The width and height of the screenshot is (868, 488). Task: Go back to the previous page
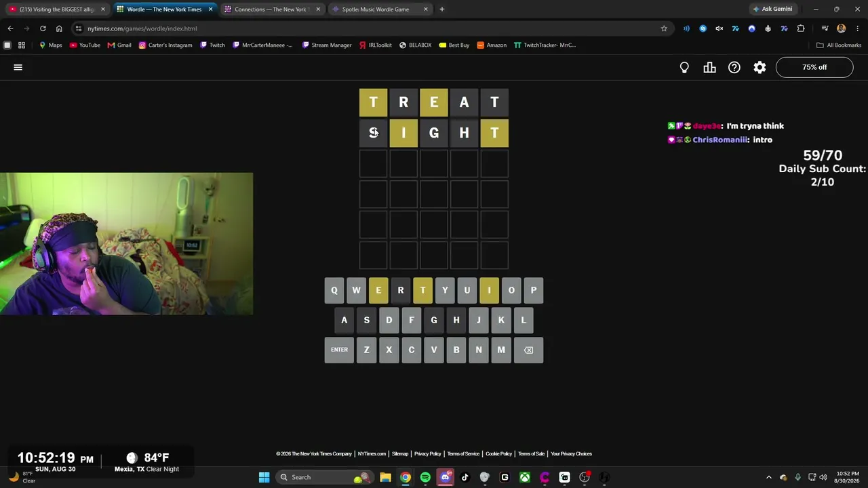pos(10,28)
